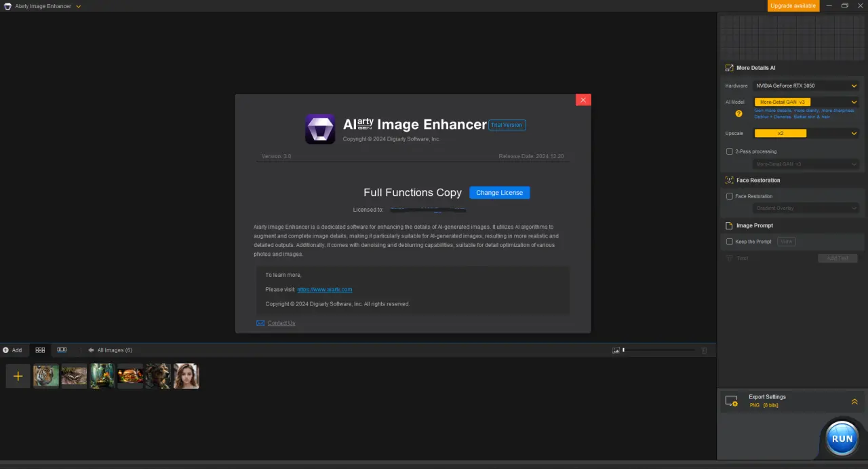This screenshot has width=868, height=469.
Task: Click the Contact Us envelope icon
Action: 260,323
